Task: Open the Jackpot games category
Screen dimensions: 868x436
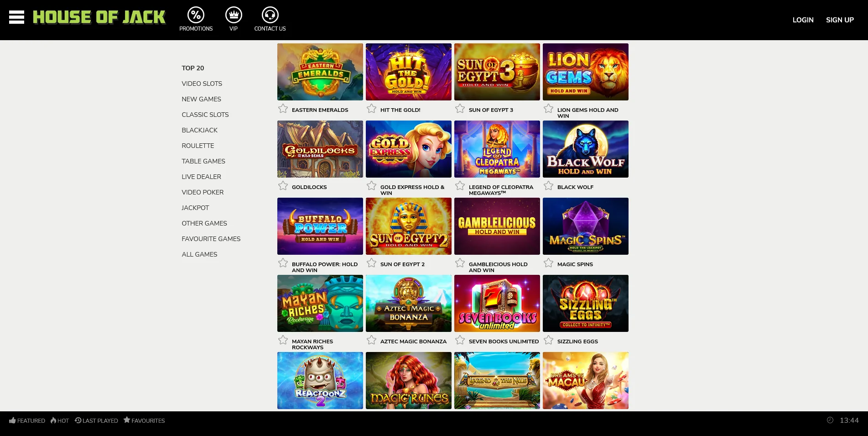Action: 195,208
